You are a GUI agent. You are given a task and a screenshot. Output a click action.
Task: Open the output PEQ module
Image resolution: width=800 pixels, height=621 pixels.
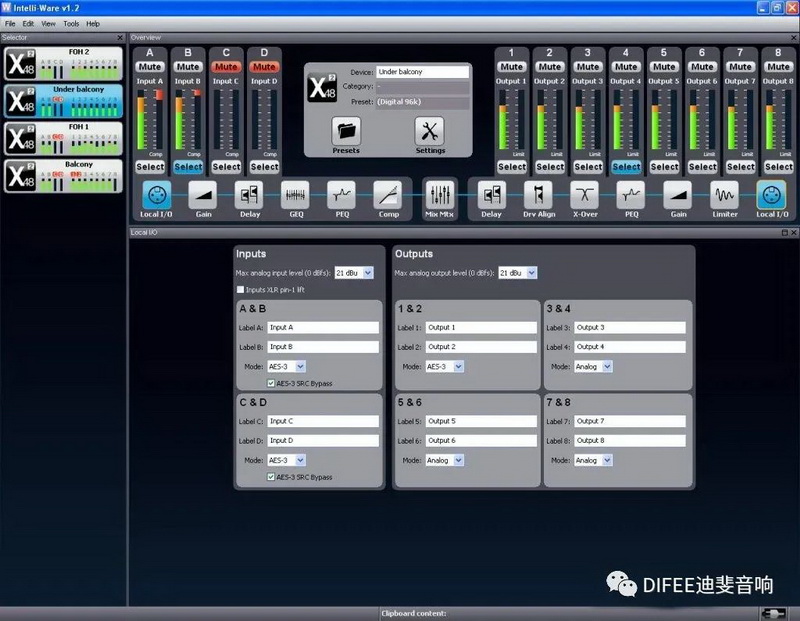click(x=631, y=195)
